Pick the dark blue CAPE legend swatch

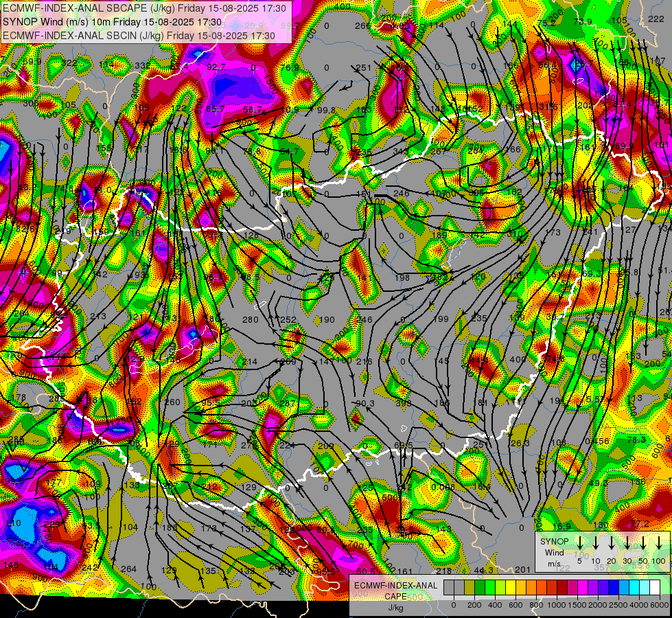614,587
